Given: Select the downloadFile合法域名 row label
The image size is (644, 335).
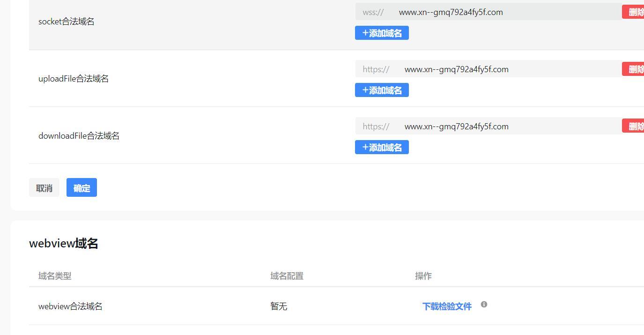Looking at the screenshot, I should [x=79, y=136].
